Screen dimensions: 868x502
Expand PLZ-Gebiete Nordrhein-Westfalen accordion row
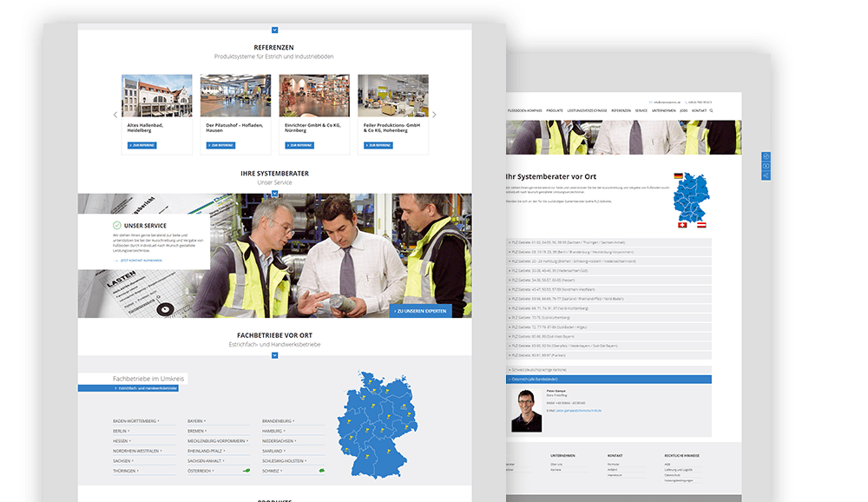click(x=609, y=290)
